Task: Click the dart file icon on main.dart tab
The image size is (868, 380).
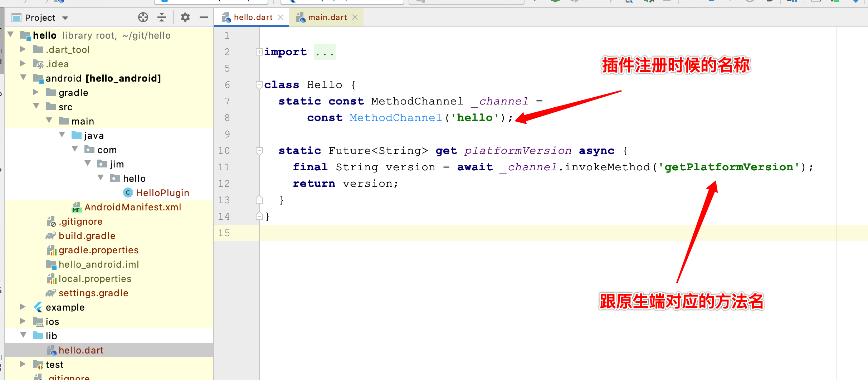Action: (301, 17)
